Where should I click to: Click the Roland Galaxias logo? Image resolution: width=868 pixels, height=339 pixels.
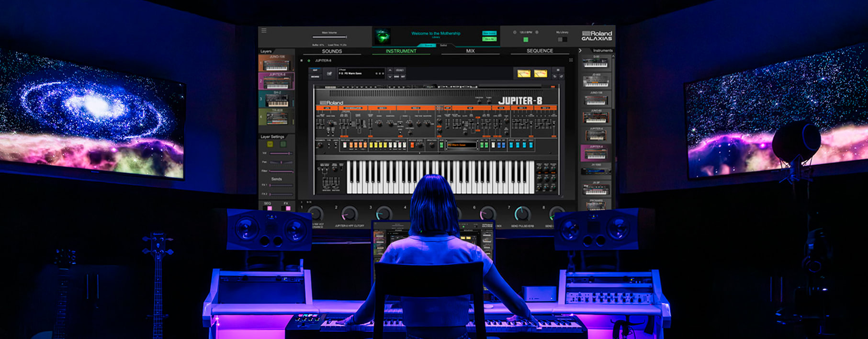pyautogui.click(x=597, y=36)
